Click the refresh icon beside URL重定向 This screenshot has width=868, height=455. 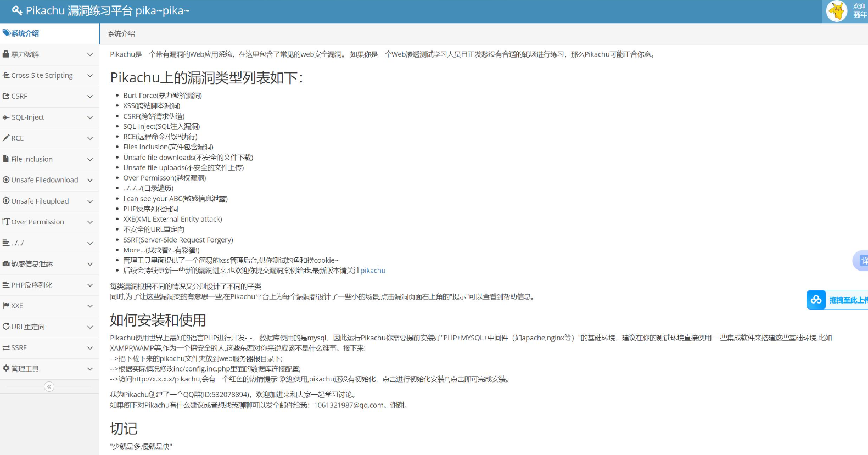coord(6,327)
